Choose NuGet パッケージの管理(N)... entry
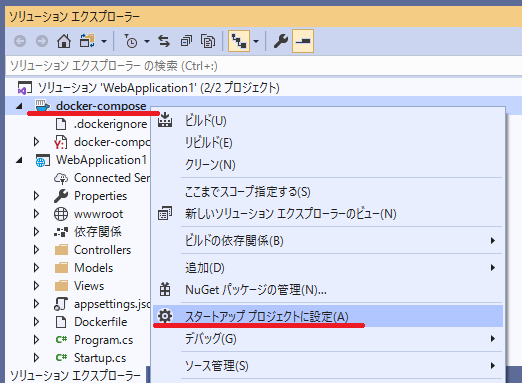The height and width of the screenshot is (383, 522). tap(328, 290)
